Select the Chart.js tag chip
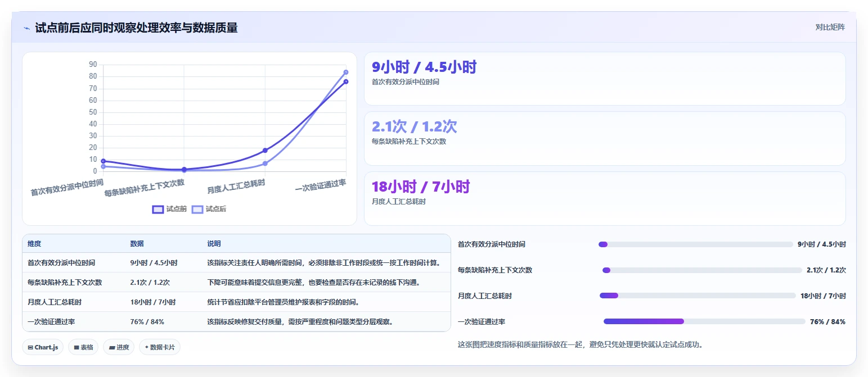The image size is (868, 377). 43,347
